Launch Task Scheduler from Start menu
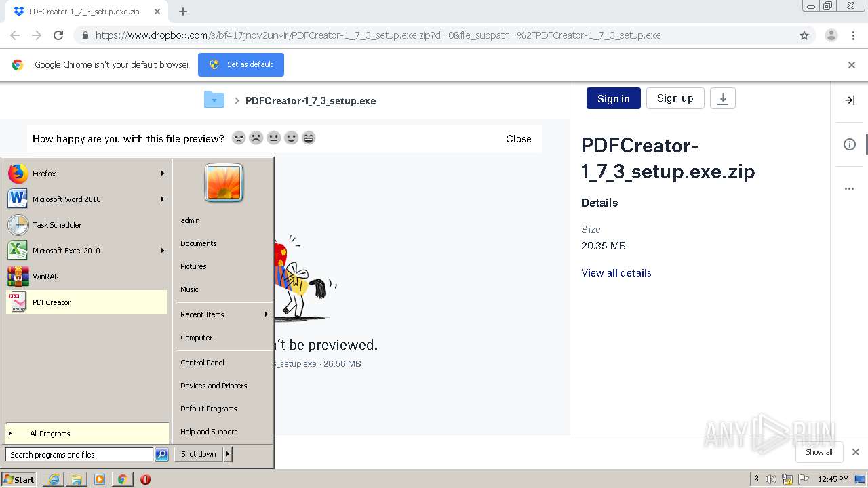 tap(87, 225)
